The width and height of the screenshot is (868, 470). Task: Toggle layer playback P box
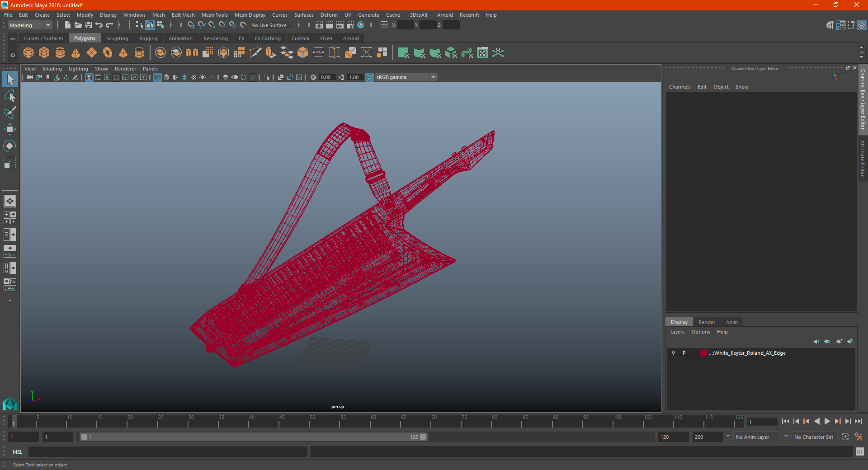(684, 353)
